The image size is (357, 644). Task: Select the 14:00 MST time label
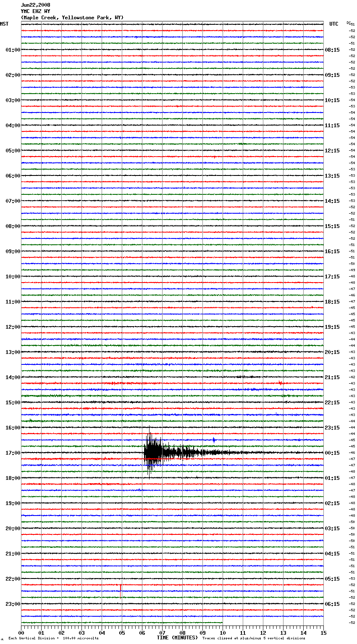pos(13,377)
